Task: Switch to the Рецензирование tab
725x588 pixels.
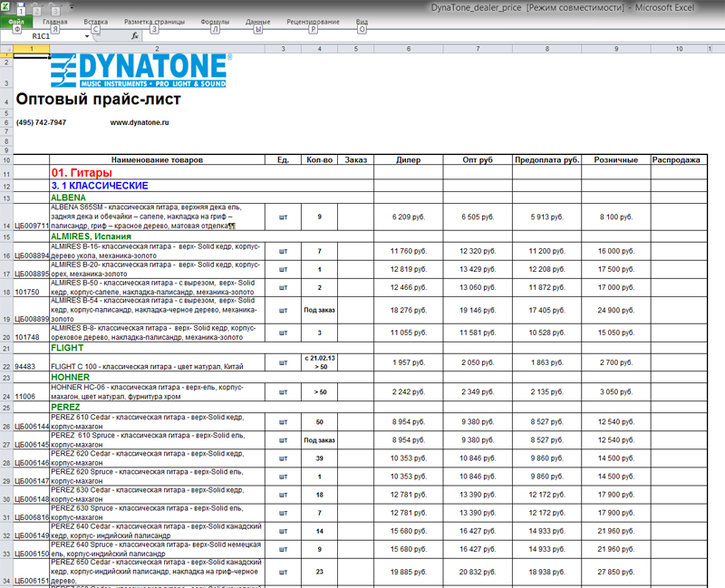Action: [313, 22]
